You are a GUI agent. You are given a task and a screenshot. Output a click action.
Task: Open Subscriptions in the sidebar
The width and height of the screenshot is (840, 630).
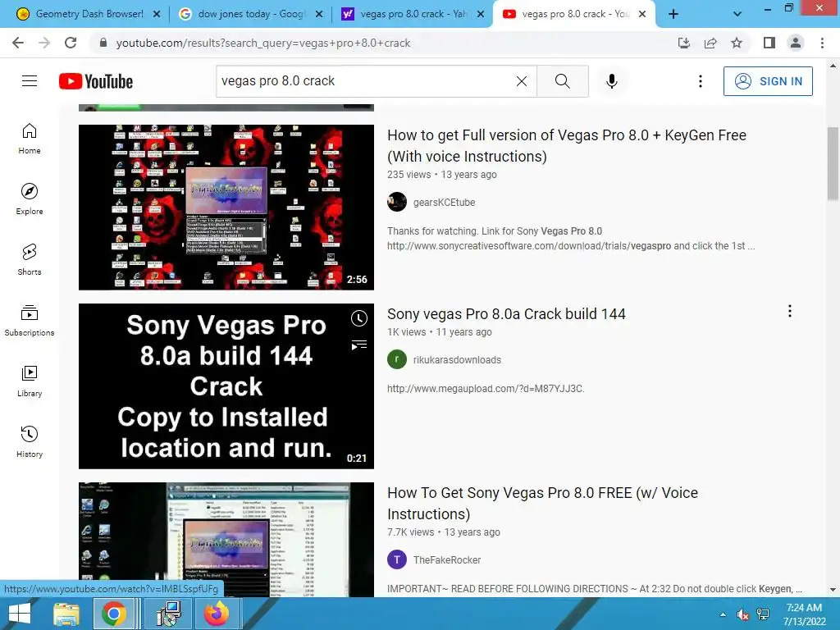[30, 321]
